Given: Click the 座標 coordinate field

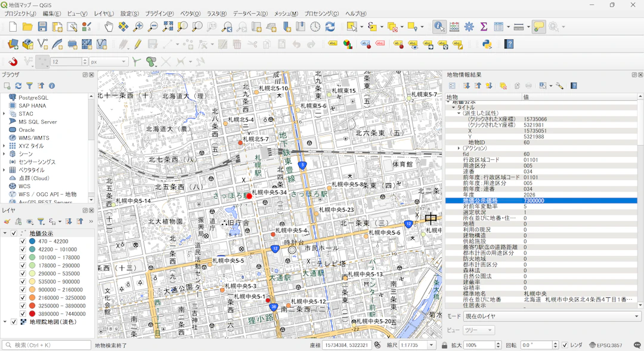Looking at the screenshot, I should point(346,345).
